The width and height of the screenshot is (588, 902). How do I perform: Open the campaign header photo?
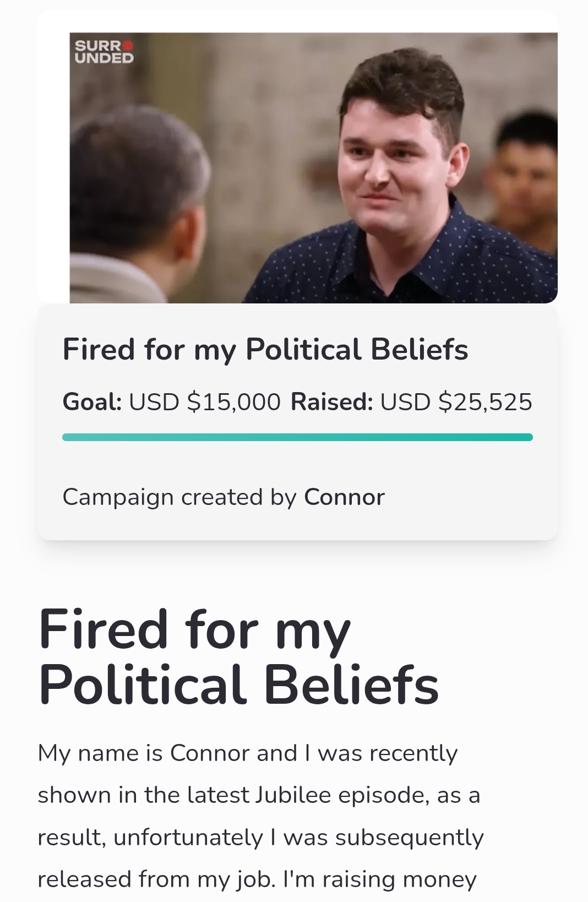[x=313, y=167]
